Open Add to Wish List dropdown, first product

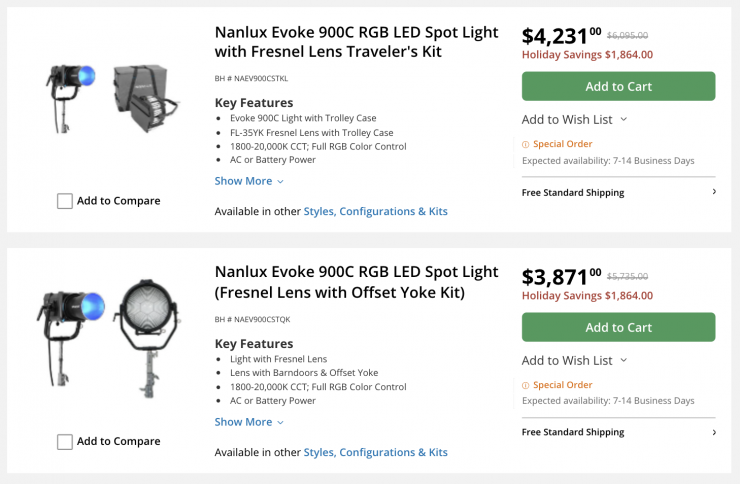pos(574,119)
